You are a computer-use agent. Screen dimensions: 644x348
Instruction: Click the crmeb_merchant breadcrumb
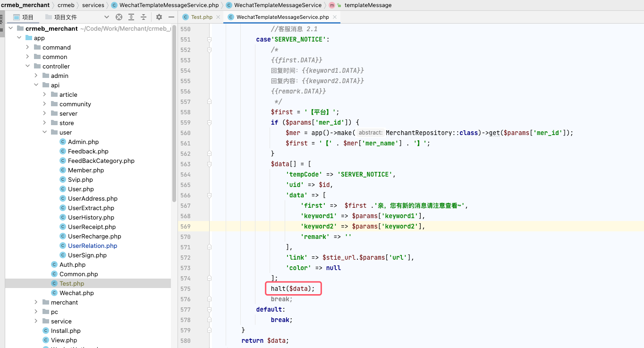pyautogui.click(x=25, y=5)
